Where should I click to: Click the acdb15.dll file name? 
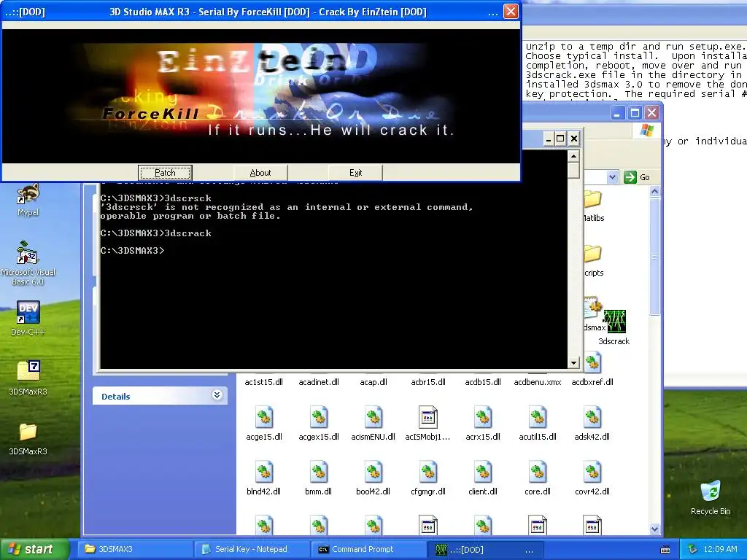483,382
